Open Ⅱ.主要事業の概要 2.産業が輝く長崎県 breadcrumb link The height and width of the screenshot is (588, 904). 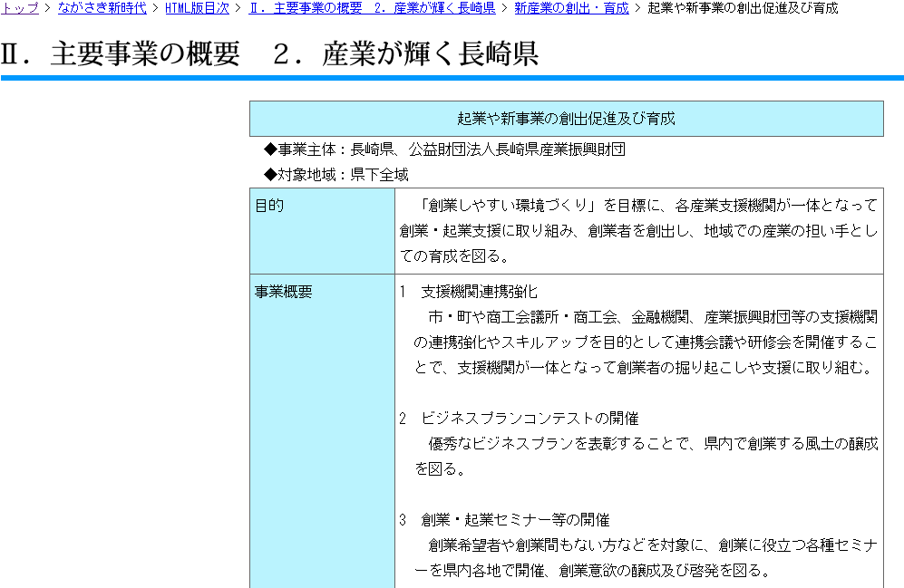[372, 8]
